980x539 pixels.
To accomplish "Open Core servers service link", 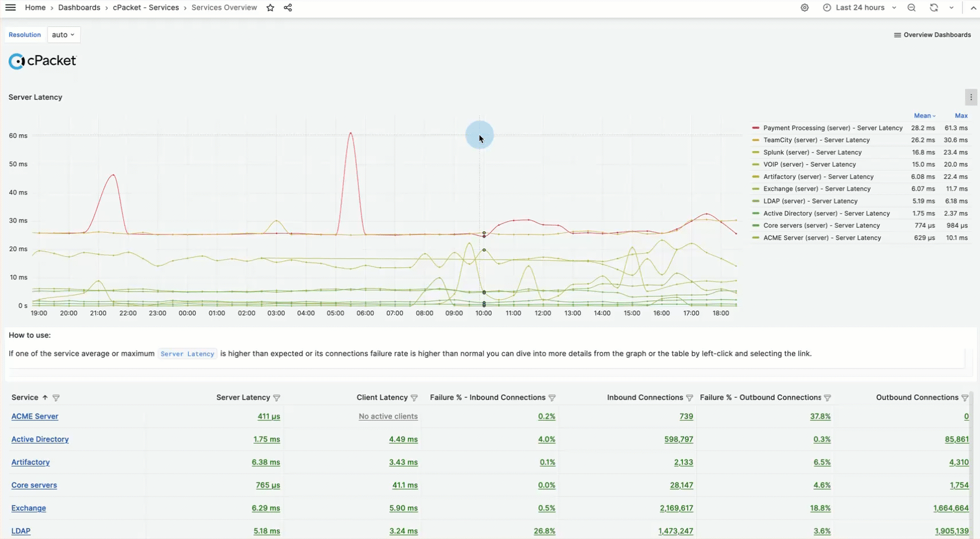I will point(34,485).
